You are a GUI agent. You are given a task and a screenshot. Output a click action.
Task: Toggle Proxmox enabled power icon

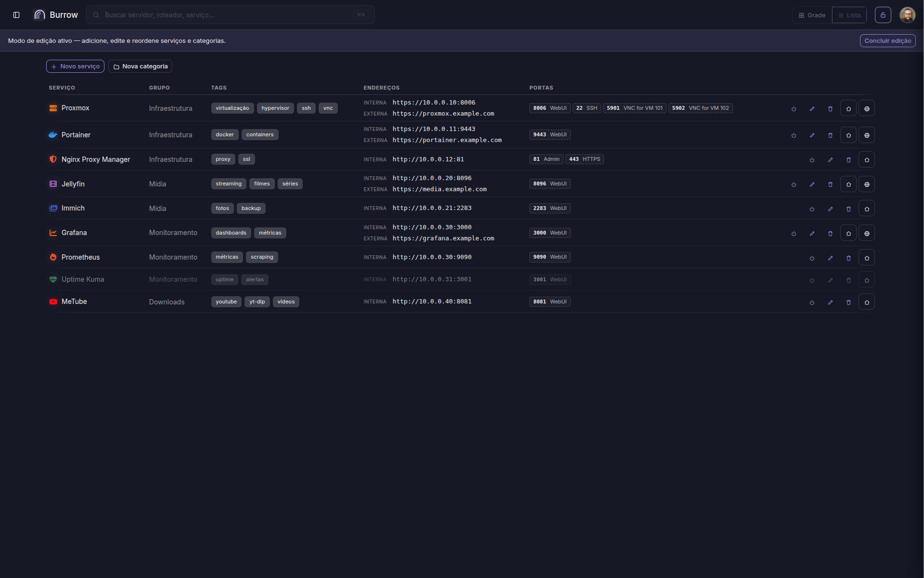coord(794,109)
